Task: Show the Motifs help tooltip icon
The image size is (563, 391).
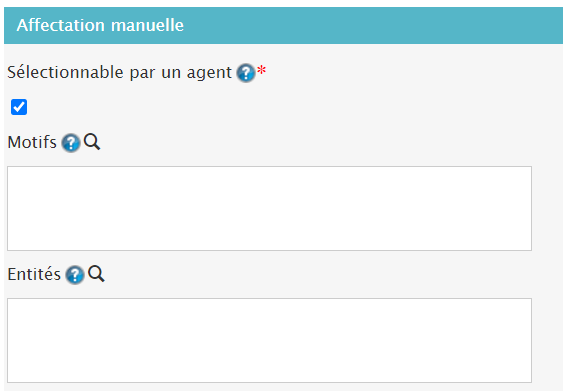Action: point(71,143)
